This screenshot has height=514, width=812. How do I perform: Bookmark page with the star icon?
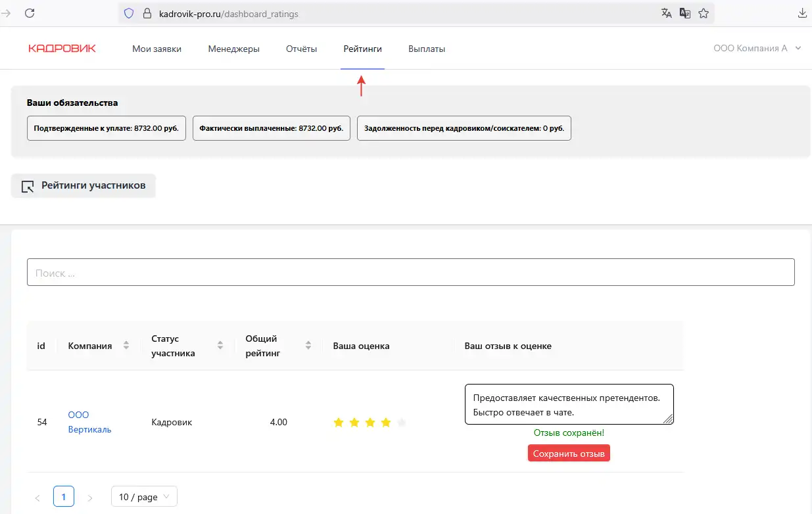pyautogui.click(x=704, y=13)
